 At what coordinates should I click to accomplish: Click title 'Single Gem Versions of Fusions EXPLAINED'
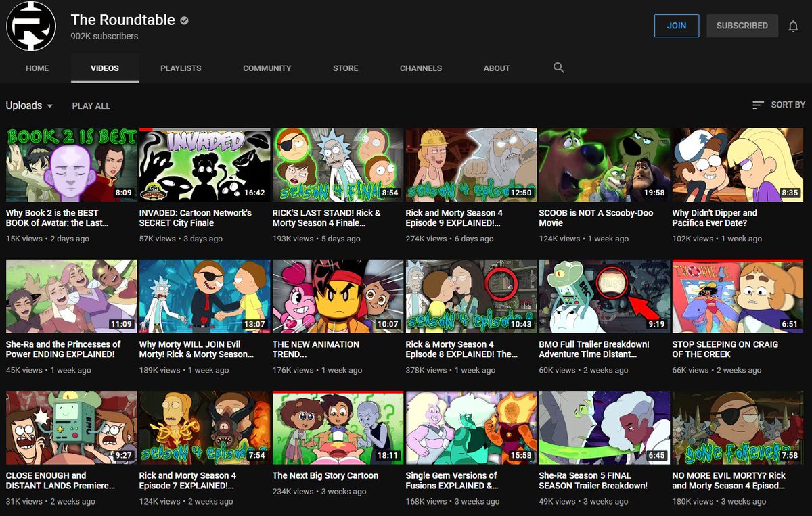pyautogui.click(x=452, y=481)
